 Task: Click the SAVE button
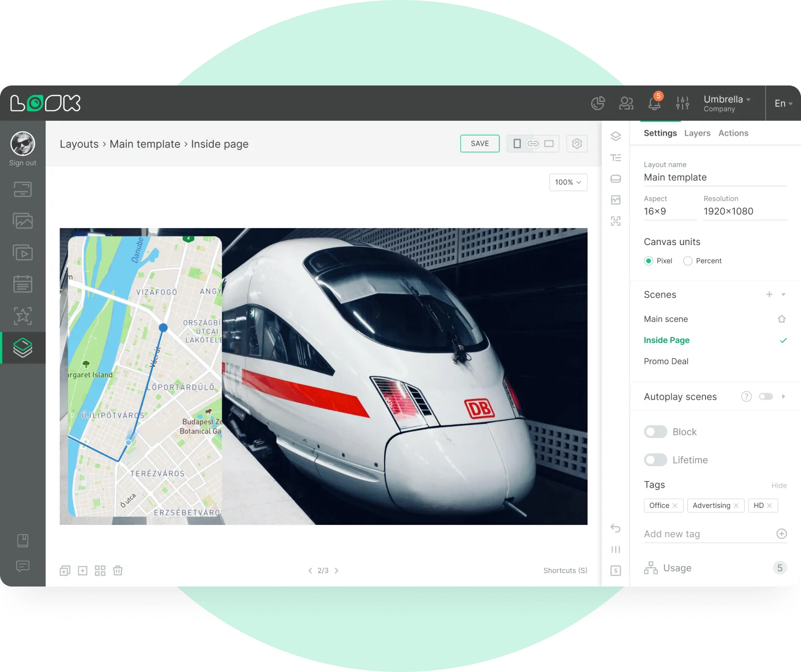pos(480,143)
